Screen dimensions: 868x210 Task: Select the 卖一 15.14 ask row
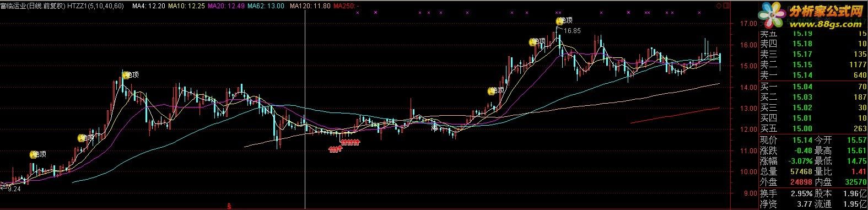point(813,76)
